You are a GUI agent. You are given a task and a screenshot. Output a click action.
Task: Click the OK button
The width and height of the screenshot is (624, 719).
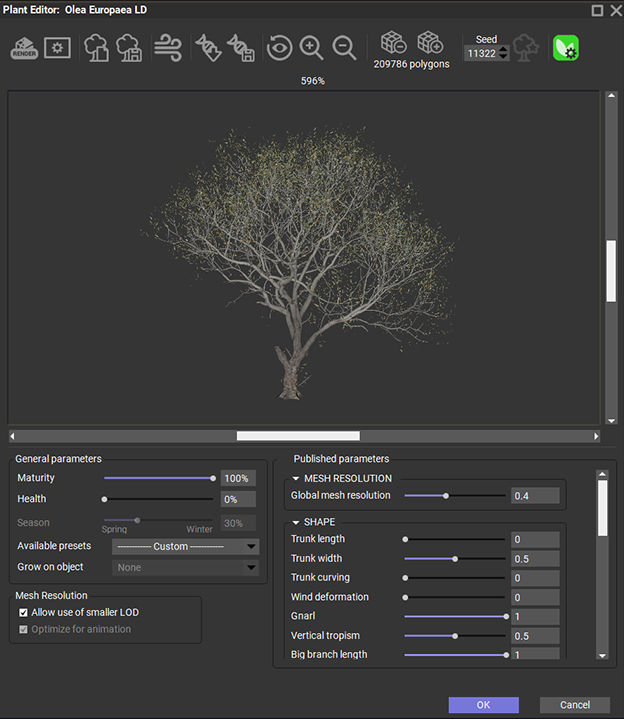[483, 705]
